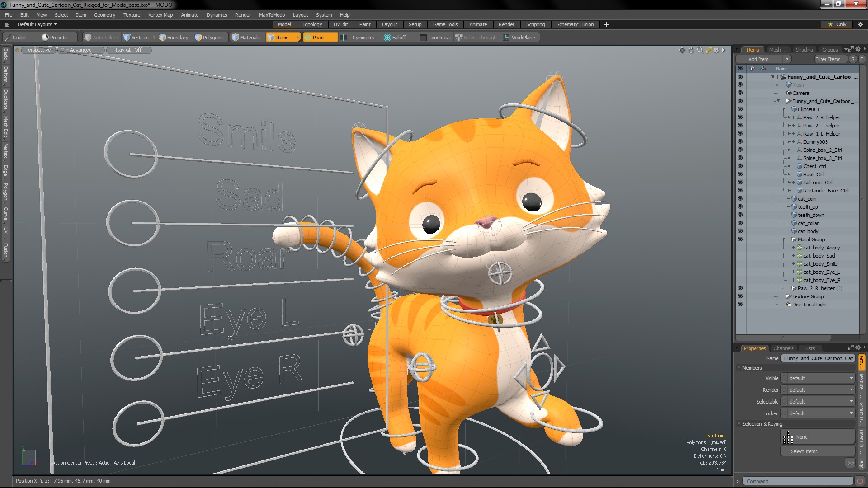Toggle the Only star button

tap(837, 24)
